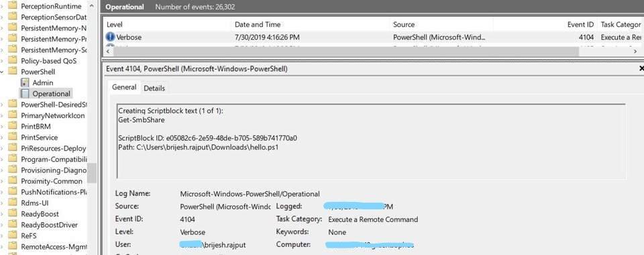Select the Operational log under PowerShell
Screen dimensions: 644x255
(52, 94)
